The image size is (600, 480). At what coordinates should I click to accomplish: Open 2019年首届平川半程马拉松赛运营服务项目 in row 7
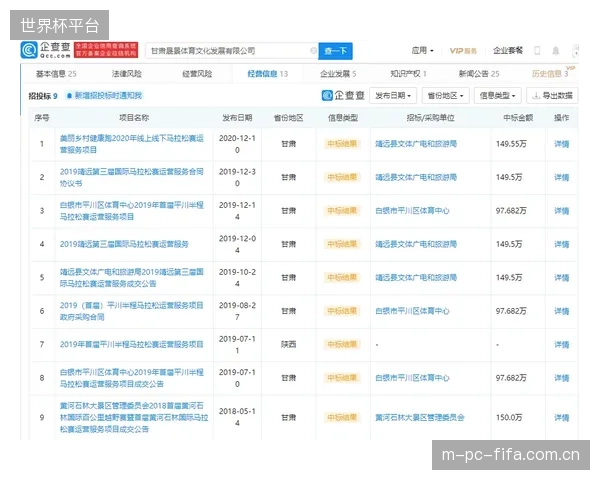(131, 344)
